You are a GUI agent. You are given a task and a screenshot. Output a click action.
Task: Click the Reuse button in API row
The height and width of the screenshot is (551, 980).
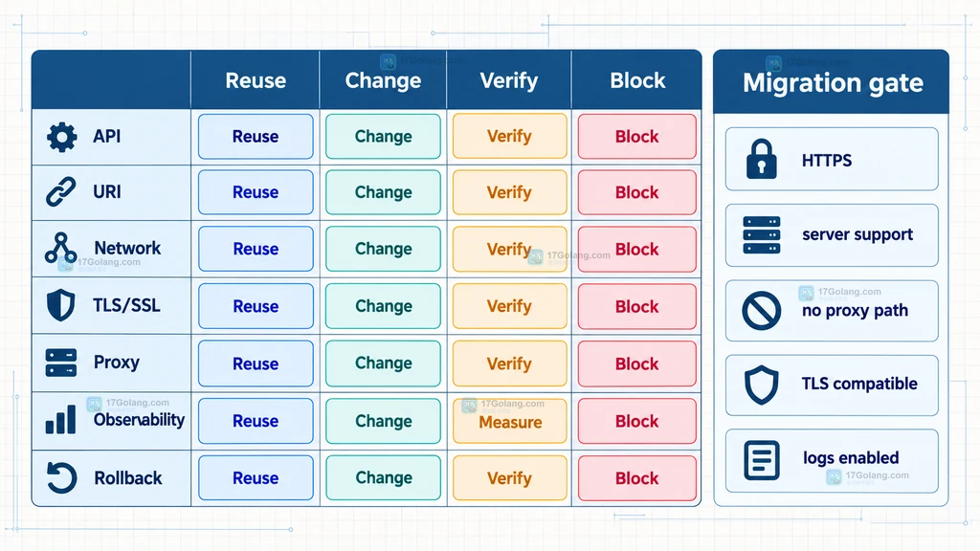point(256,136)
